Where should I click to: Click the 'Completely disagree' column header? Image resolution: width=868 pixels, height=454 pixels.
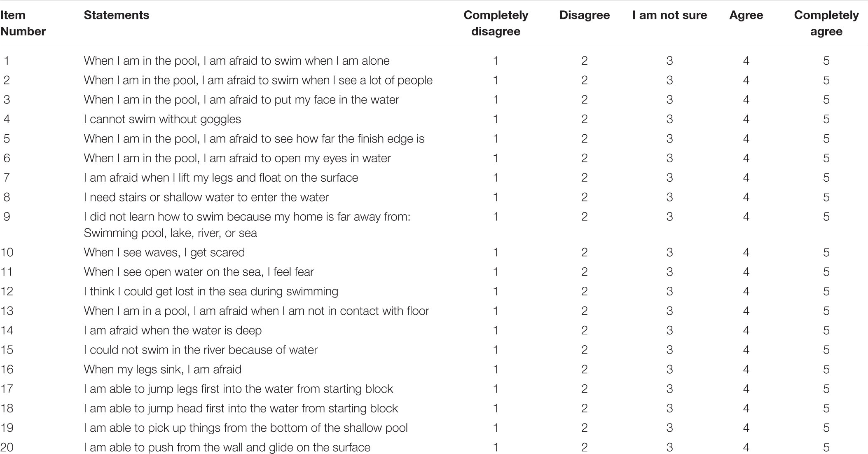coord(496,23)
